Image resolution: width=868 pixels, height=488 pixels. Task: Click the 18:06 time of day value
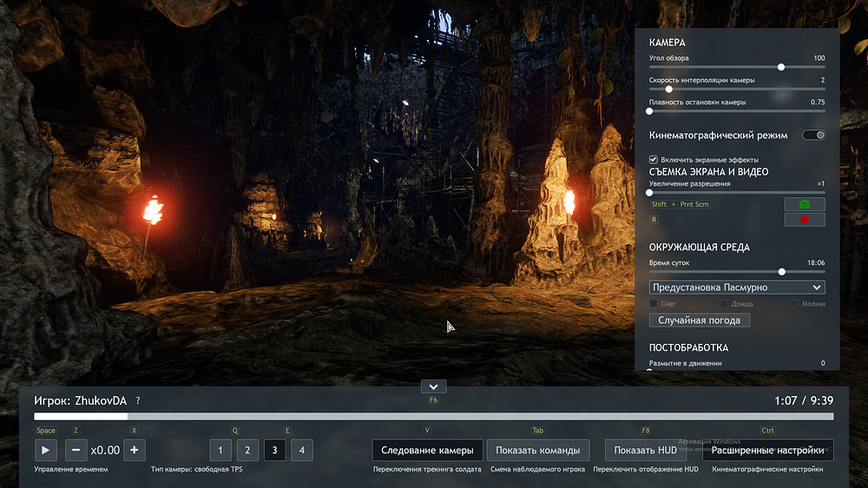point(816,263)
